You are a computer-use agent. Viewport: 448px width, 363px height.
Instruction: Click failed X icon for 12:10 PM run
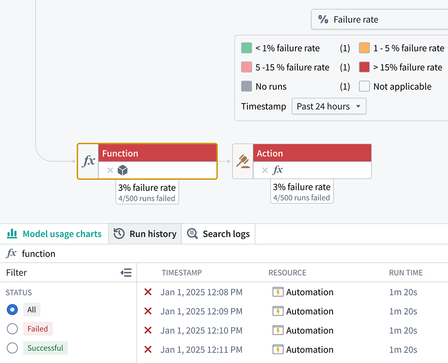[148, 330]
